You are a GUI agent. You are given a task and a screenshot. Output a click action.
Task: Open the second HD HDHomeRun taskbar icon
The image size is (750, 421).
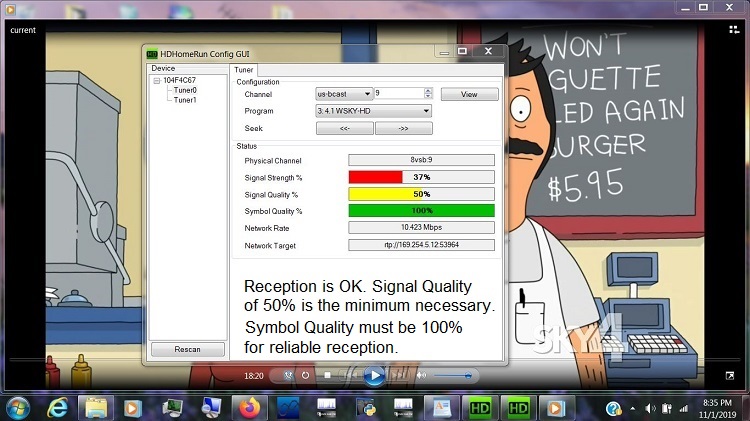tap(518, 408)
